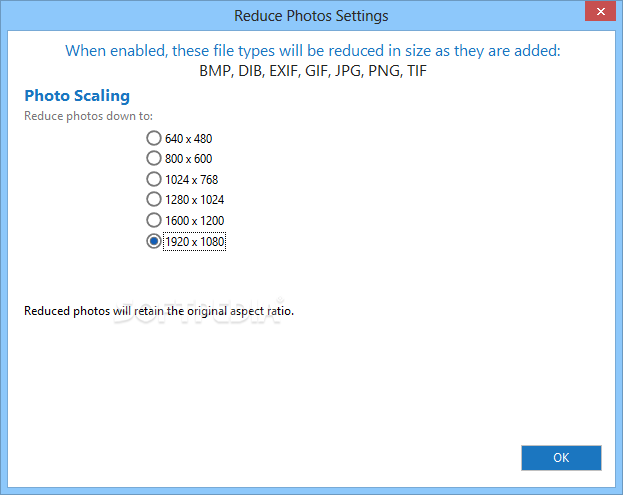Switch to the 1600 x 1200 radio button
Viewport: 623px width, 495px height.
[153, 220]
